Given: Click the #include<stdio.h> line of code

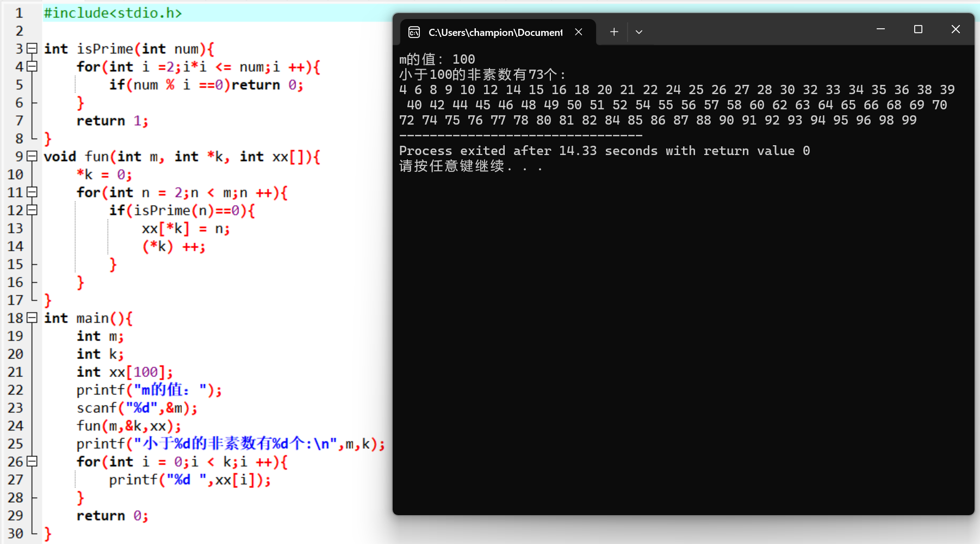Looking at the screenshot, I should tap(113, 13).
